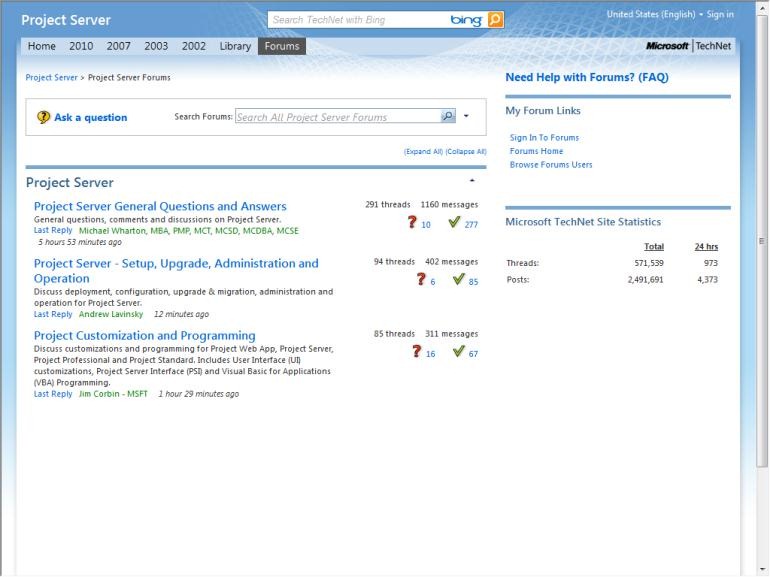The image size is (770, 577).
Task: Click the Project Server site title
Action: (x=66, y=20)
